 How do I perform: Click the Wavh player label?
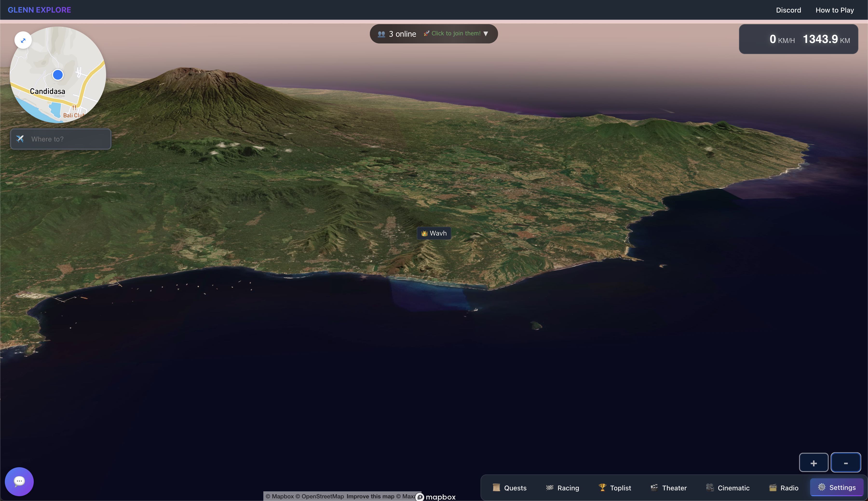coord(434,233)
